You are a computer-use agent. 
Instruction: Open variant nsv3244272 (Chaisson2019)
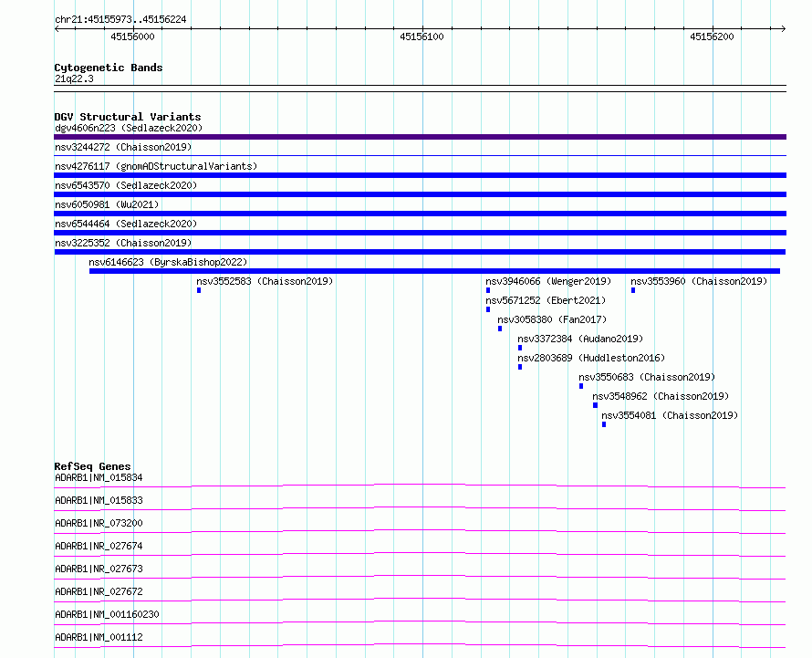pos(123,147)
